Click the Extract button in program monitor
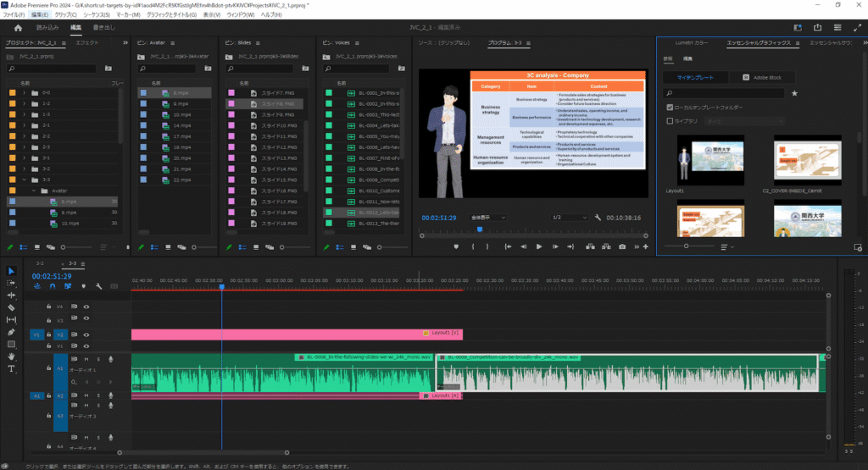The width and height of the screenshot is (868, 470). tap(607, 246)
